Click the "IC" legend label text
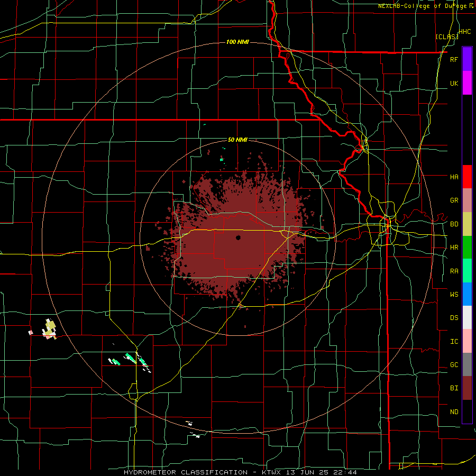Screen dimensions: 476x476 (454, 341)
